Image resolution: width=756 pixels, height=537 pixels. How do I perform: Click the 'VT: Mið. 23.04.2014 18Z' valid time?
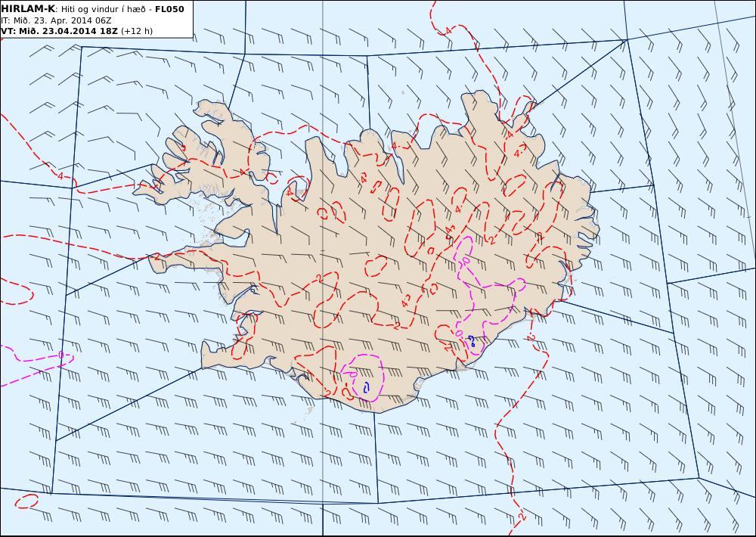59,31
